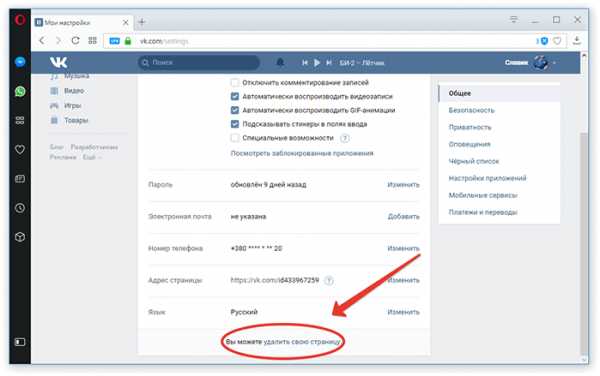
Task: Close the Мои настройки tab
Action: coord(125,23)
